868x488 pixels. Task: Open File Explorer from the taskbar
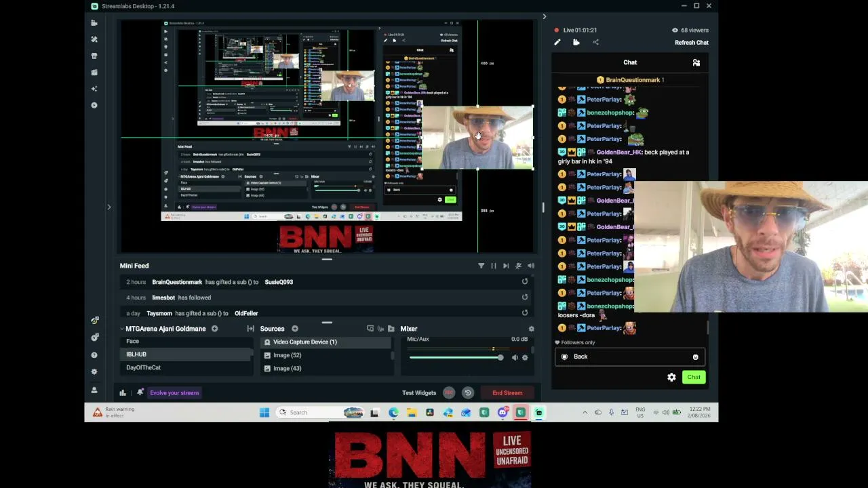click(412, 412)
